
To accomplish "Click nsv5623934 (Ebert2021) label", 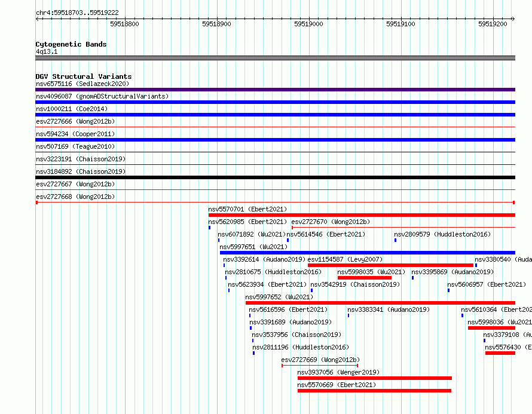I will (267, 284).
